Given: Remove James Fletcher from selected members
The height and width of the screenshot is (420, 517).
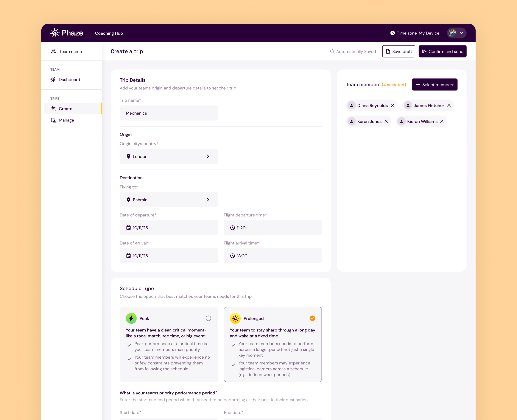Looking at the screenshot, I should point(449,106).
